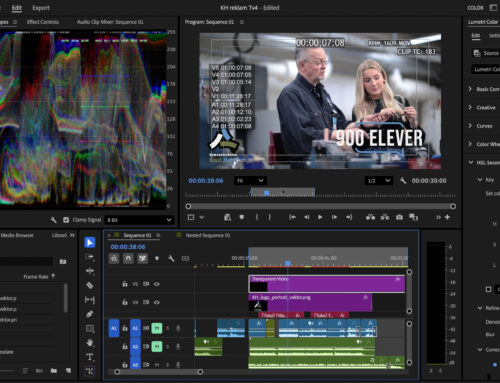Collapse the Key subsection
This screenshot has height=383, width=500.
click(480, 180)
